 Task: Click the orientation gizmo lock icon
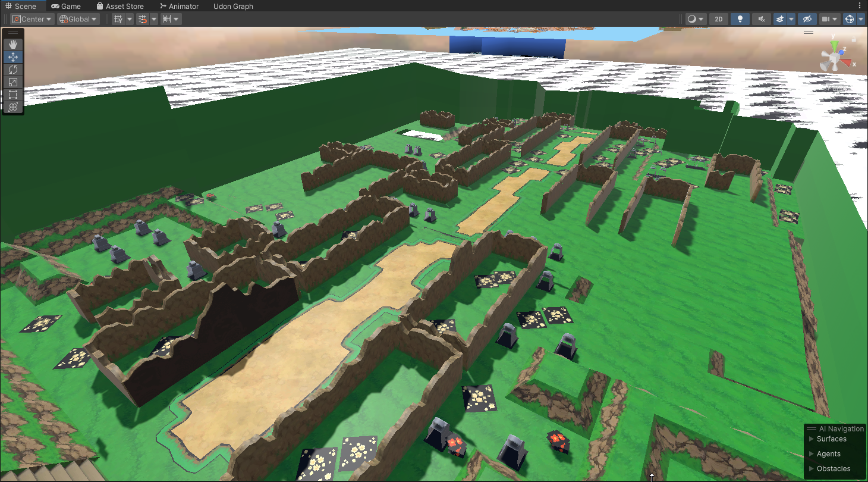click(854, 38)
